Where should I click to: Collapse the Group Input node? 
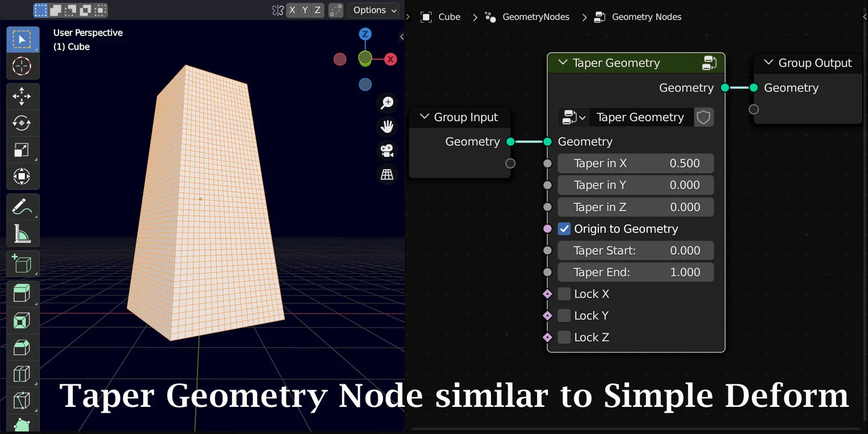point(424,117)
